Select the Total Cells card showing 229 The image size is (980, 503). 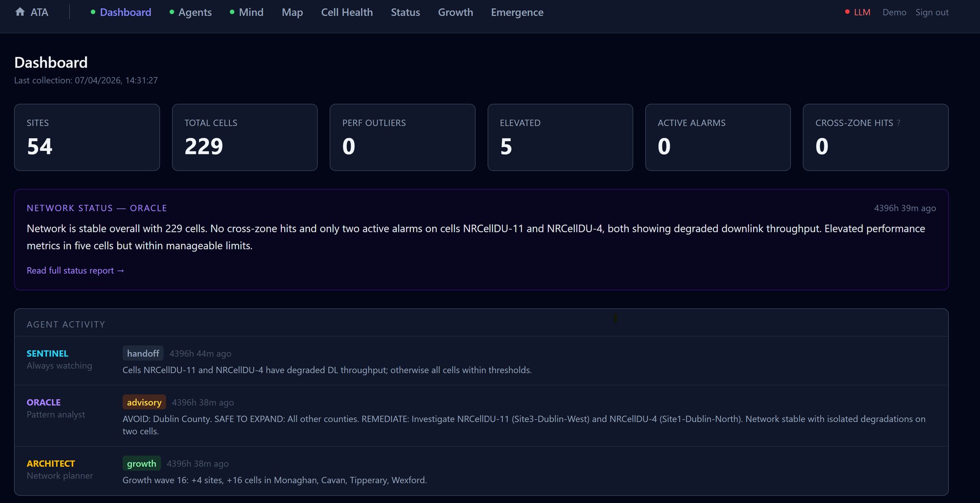click(x=245, y=137)
